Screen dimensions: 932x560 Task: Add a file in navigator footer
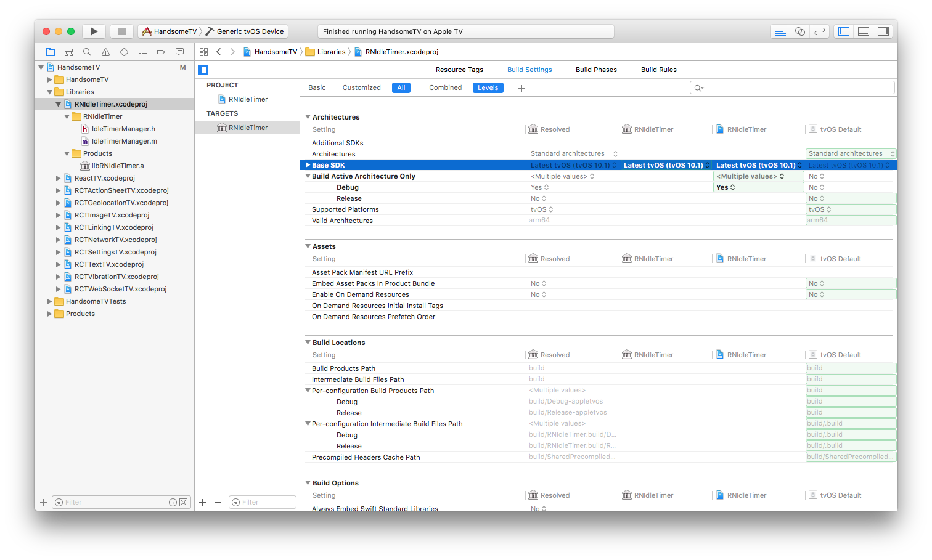tap(43, 502)
